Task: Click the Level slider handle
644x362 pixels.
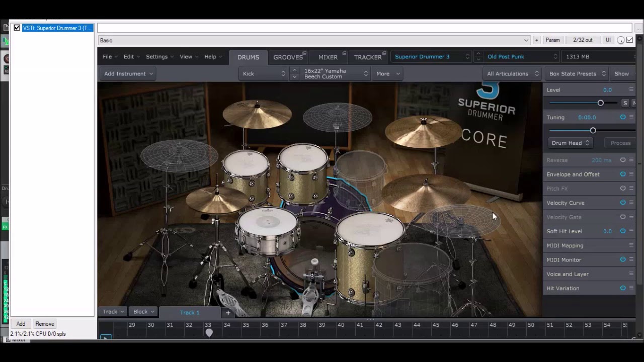Action: [x=600, y=103]
